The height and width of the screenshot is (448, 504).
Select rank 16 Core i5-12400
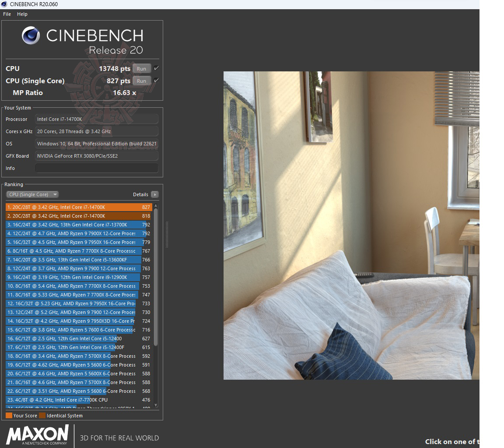[x=79, y=339]
